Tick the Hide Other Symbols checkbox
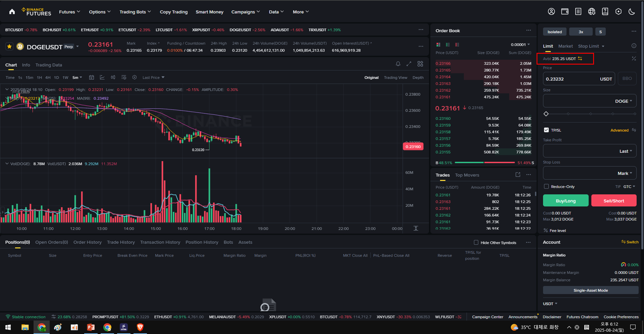The height and width of the screenshot is (334, 644). [476, 243]
